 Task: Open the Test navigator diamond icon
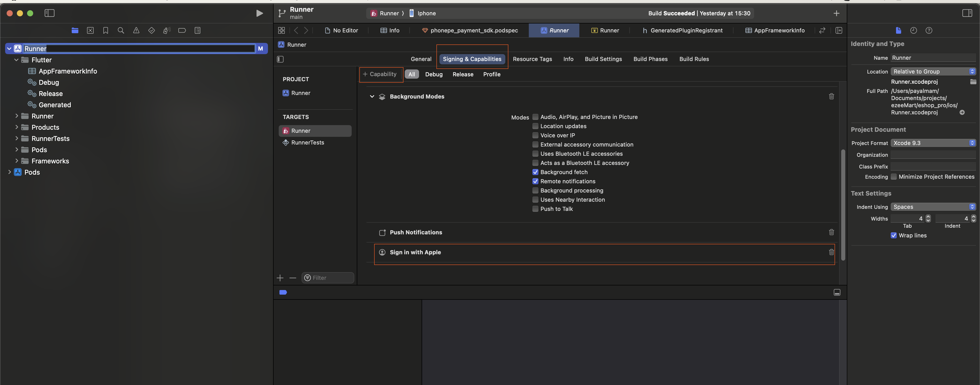pyautogui.click(x=151, y=30)
